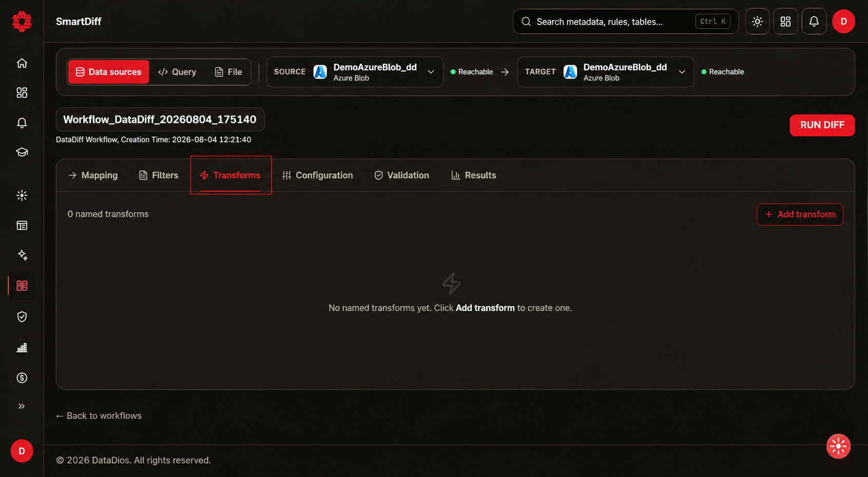Switch to the Results tab
This screenshot has height=477, width=868.
tap(473, 175)
